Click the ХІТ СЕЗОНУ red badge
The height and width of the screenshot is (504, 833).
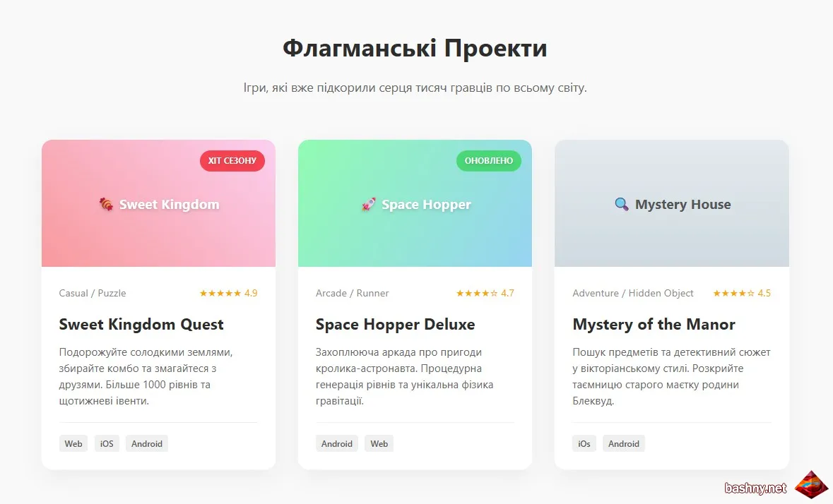232,161
